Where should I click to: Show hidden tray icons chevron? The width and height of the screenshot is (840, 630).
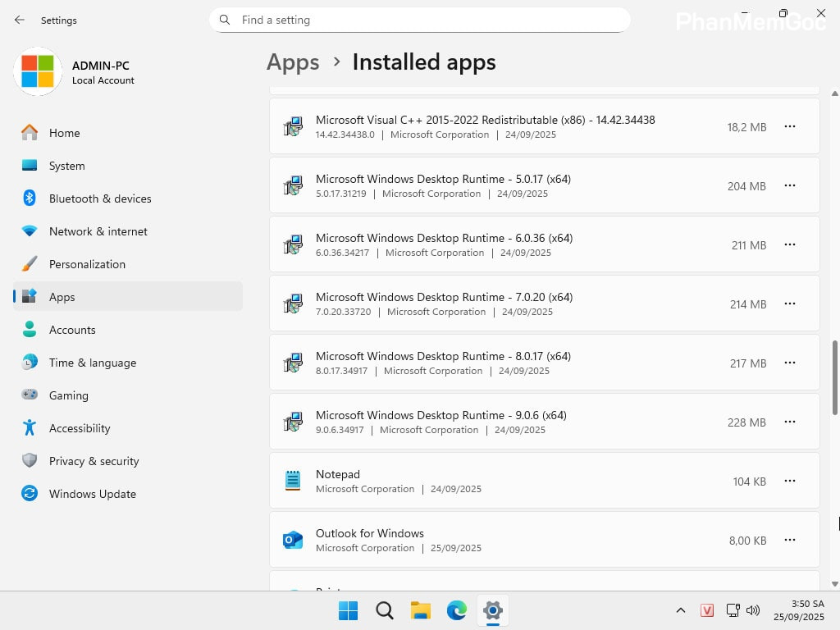click(x=681, y=610)
